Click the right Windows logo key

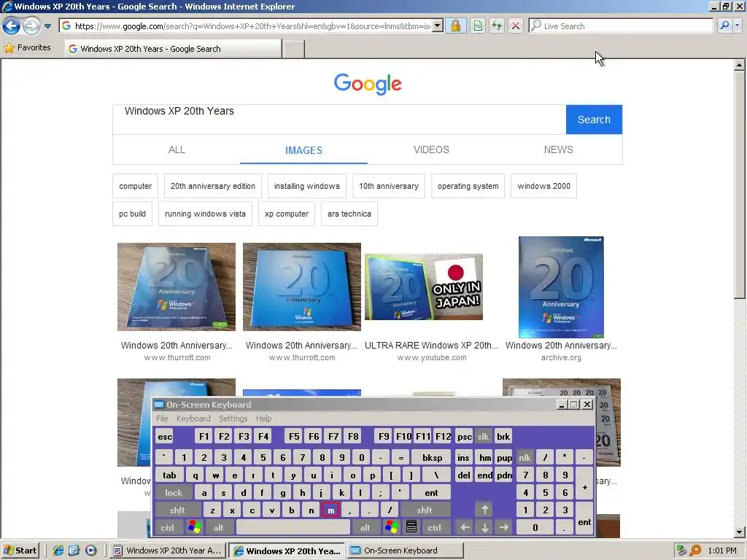coord(392,527)
